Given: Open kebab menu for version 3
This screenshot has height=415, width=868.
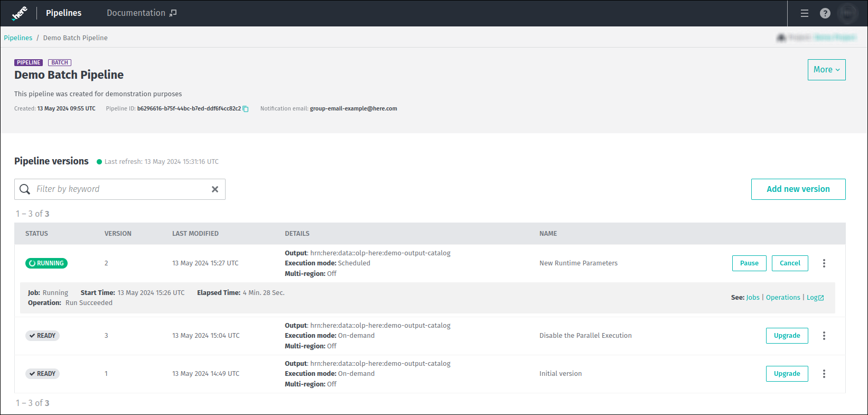Looking at the screenshot, I should [x=824, y=336].
